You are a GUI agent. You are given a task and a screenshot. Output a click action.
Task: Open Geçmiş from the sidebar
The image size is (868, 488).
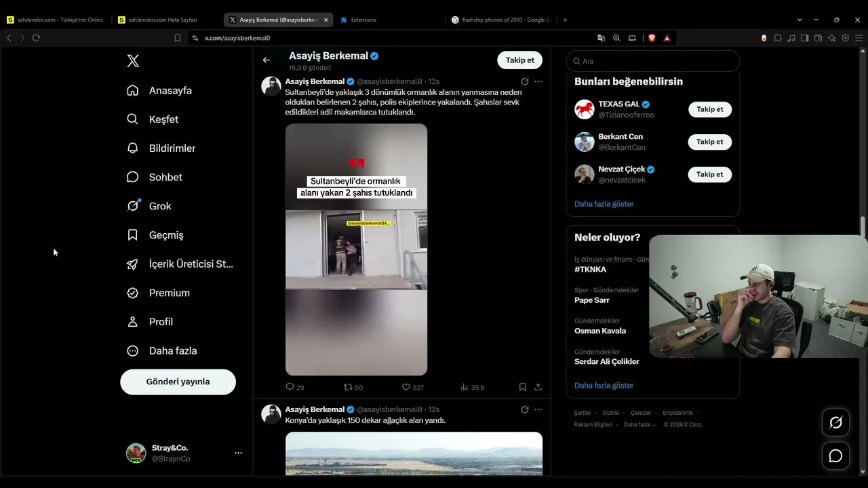pyautogui.click(x=156, y=235)
